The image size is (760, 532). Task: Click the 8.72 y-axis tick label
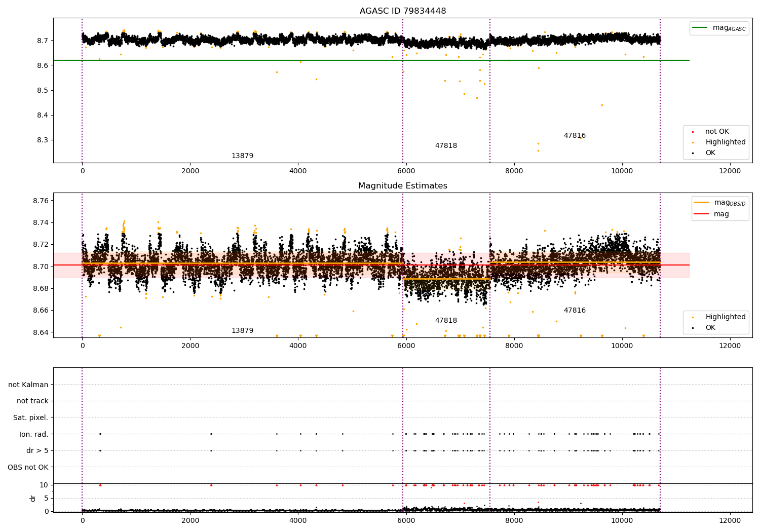(41, 244)
